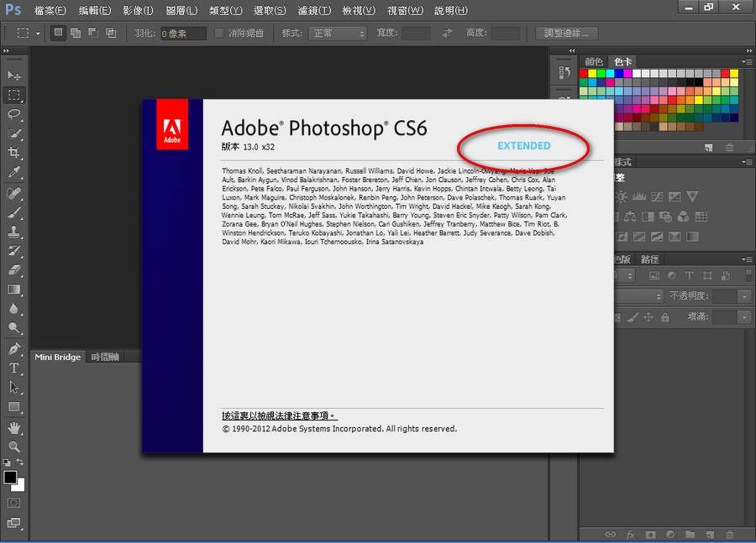Open the Swatches panel menu
756x543 pixels.
click(x=747, y=61)
